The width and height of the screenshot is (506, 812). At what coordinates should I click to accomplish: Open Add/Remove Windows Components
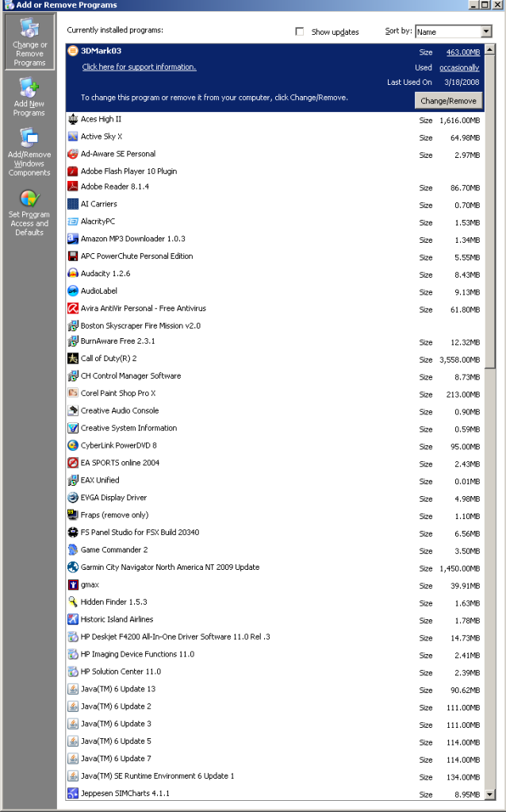click(x=29, y=152)
